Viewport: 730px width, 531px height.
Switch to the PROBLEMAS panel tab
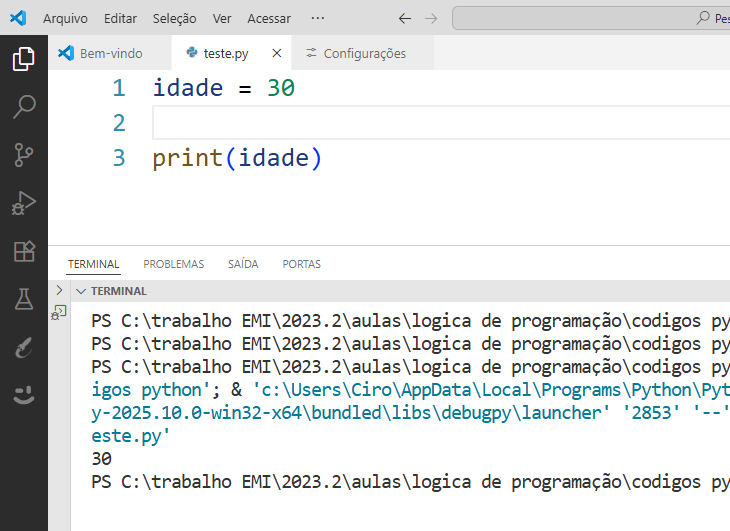point(173,264)
